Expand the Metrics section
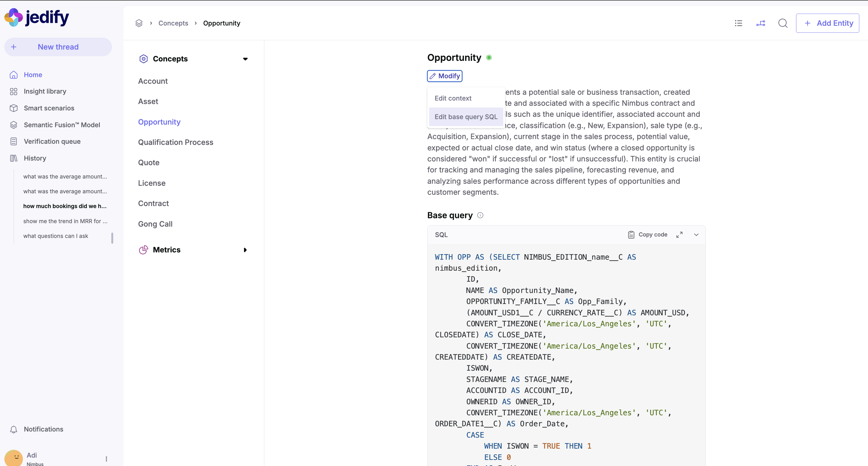Screen dimensions: 868x466 click(245, 250)
